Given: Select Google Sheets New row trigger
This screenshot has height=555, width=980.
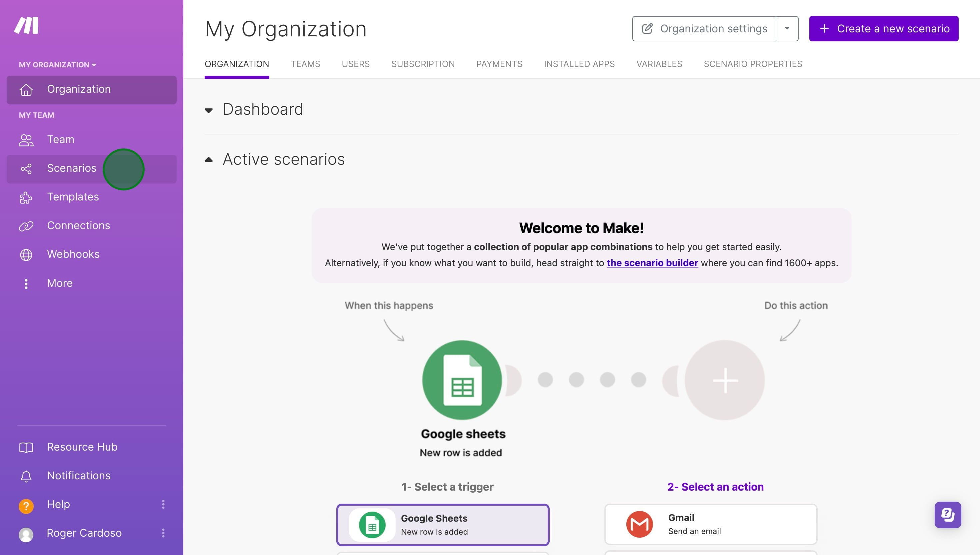Looking at the screenshot, I should tap(443, 525).
